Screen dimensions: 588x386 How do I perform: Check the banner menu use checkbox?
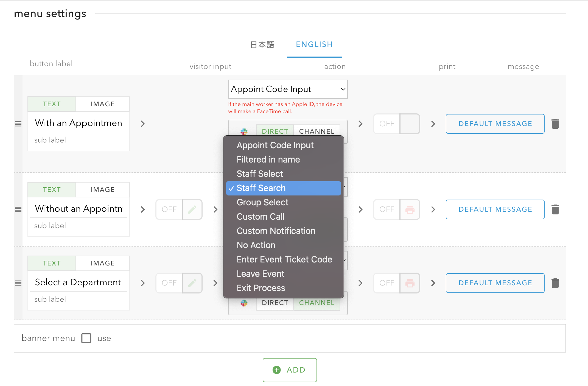click(86, 338)
